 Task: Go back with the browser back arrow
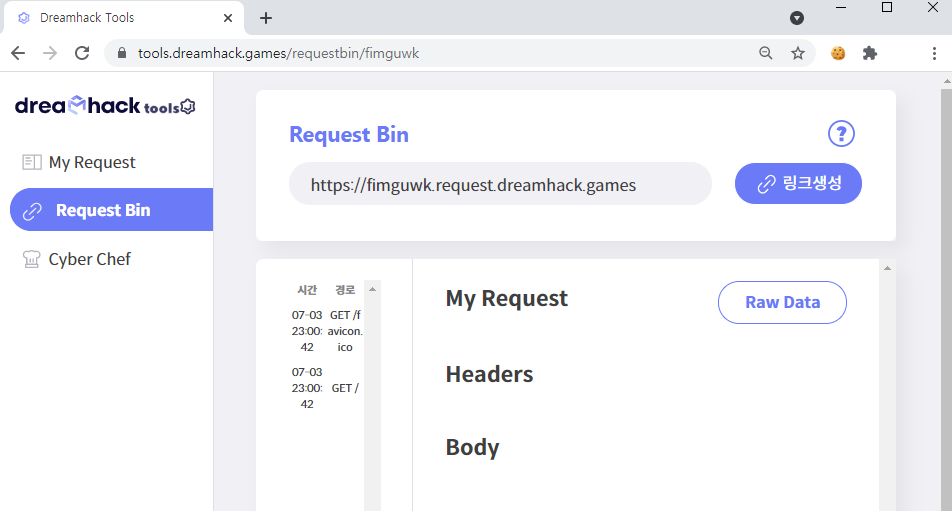coord(18,53)
